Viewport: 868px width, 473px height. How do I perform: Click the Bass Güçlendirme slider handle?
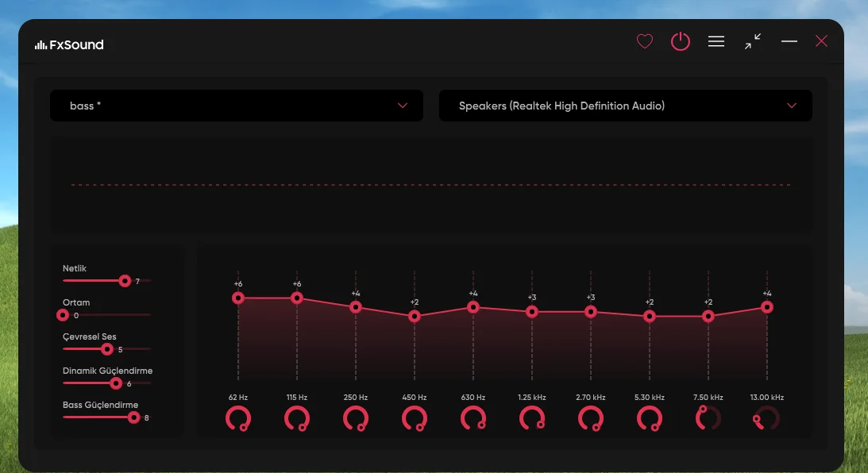point(133,417)
